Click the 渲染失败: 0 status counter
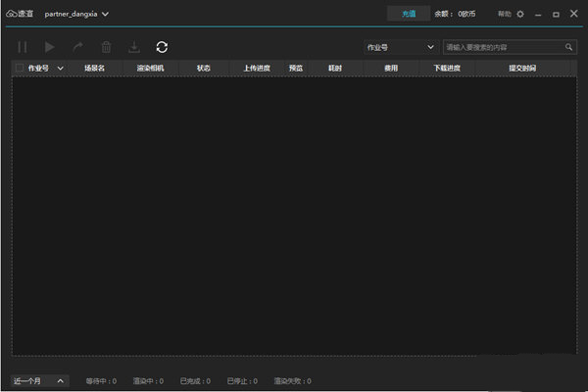 292,381
